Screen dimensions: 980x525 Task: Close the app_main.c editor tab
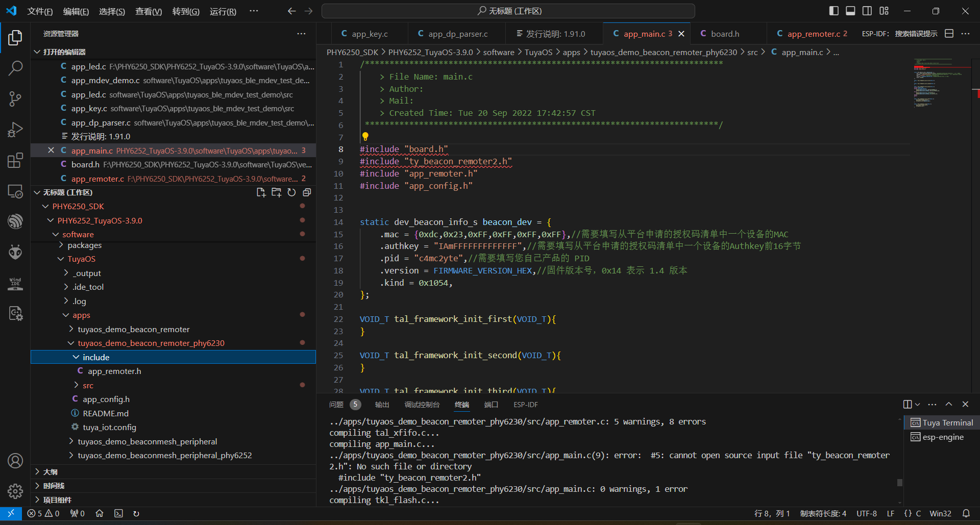pos(681,34)
